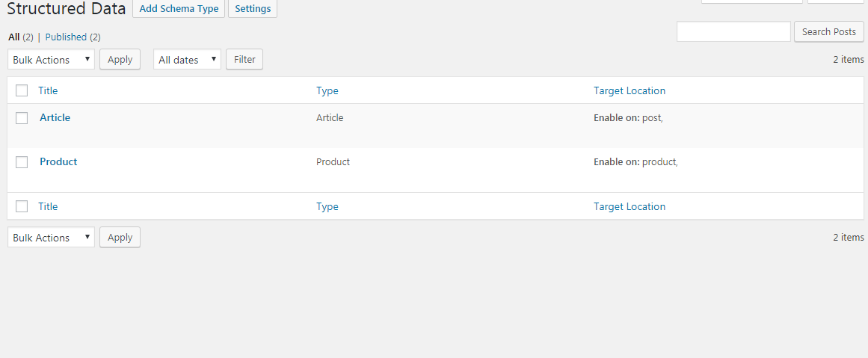The height and width of the screenshot is (358, 868).
Task: Expand the All dates filter dropdown
Action: pyautogui.click(x=187, y=60)
